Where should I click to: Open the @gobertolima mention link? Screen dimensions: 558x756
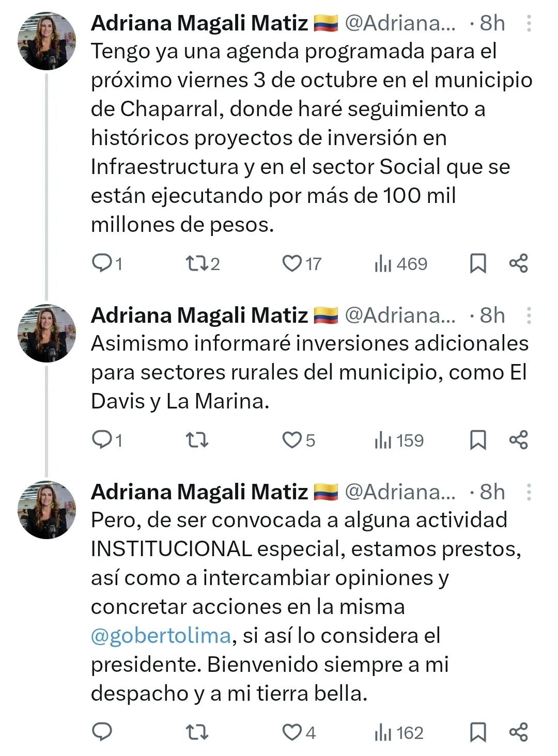click(x=161, y=636)
